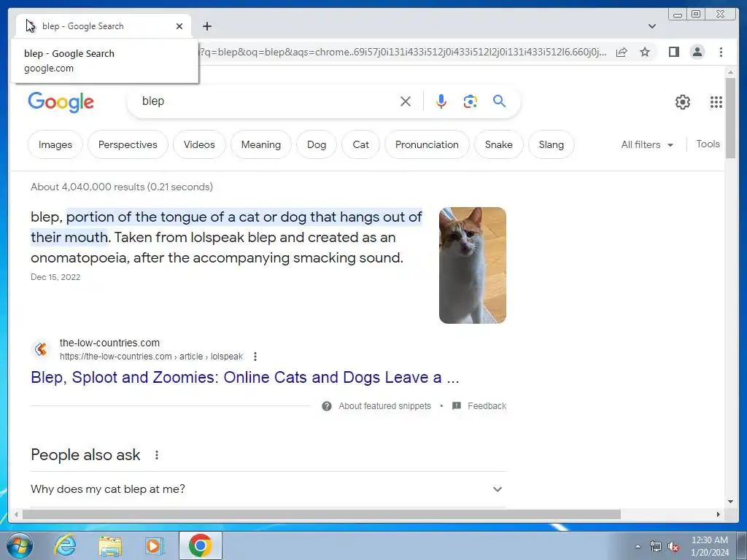Show hidden tray icons arrow
Screen dimensions: 747x560
[x=638, y=546]
